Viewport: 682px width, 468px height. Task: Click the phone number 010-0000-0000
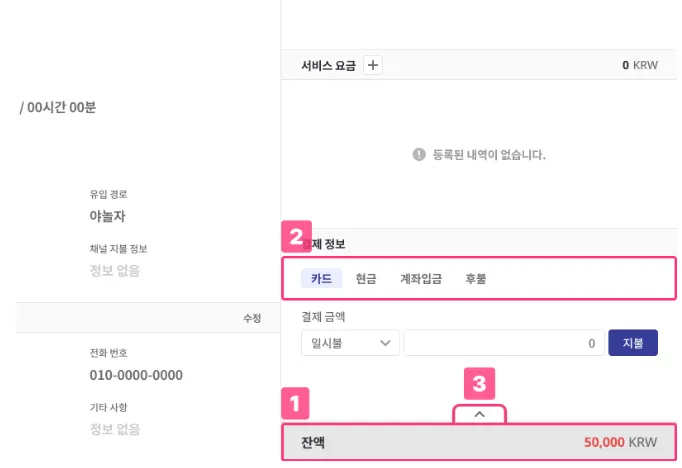coord(136,375)
